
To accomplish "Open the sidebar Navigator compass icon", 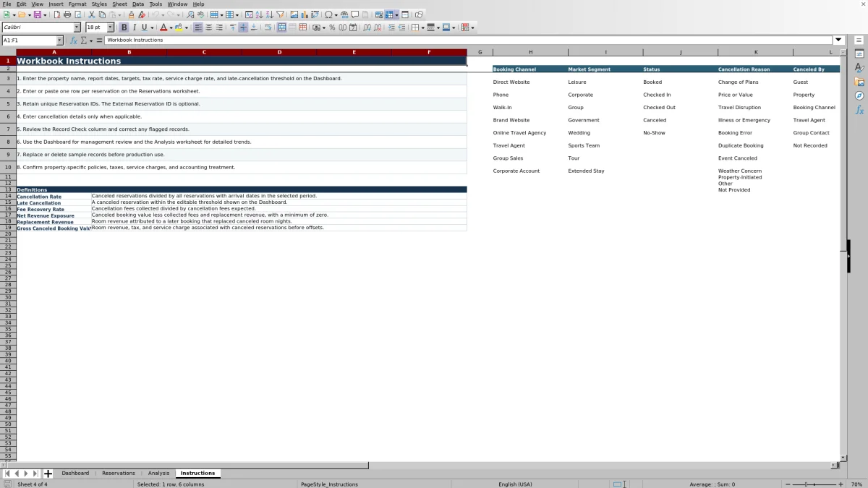I will click(859, 95).
